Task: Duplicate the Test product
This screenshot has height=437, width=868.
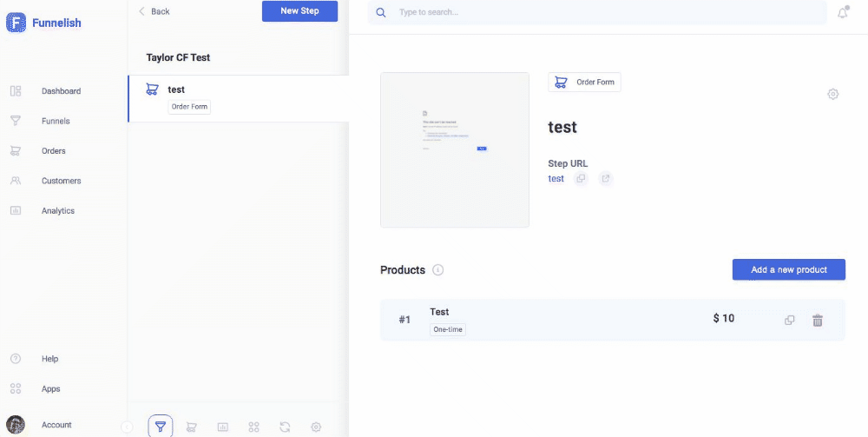Action: 789,320
